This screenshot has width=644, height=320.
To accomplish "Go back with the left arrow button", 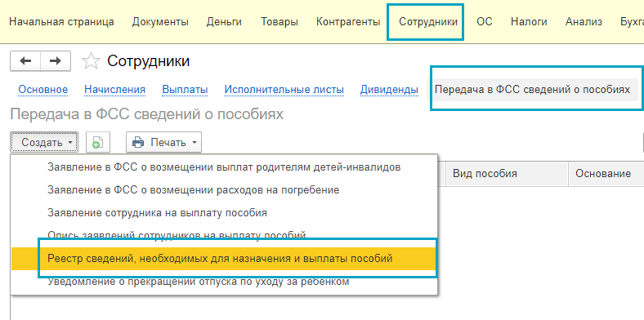I will point(25,61).
